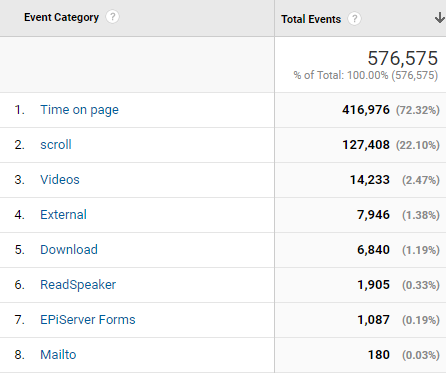Image resolution: width=446 pixels, height=376 pixels.
Task: Sort by the Event Category column header
Action: point(61,17)
